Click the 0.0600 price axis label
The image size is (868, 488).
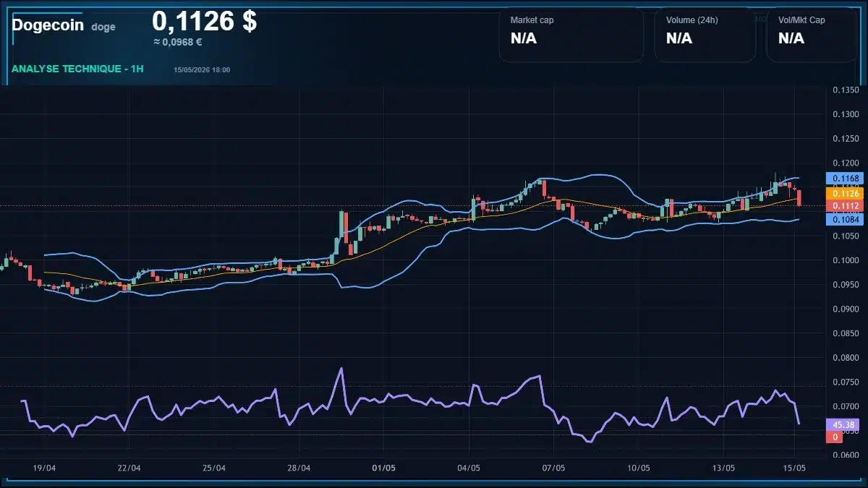[x=846, y=455]
